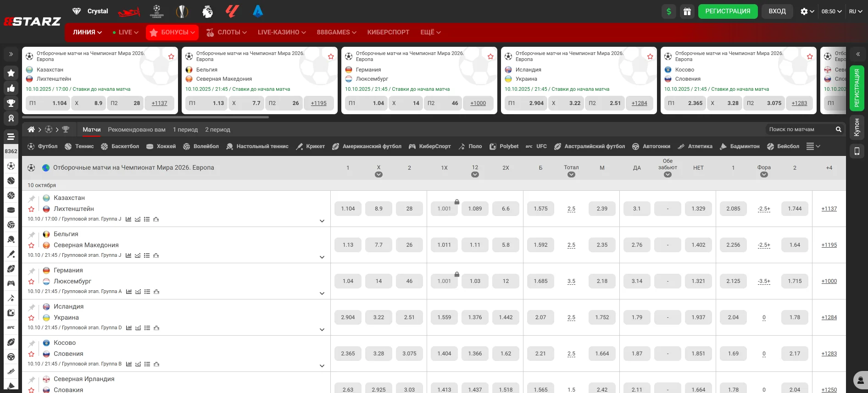
Task: Switch to the 1 период tab
Action: [x=185, y=130]
